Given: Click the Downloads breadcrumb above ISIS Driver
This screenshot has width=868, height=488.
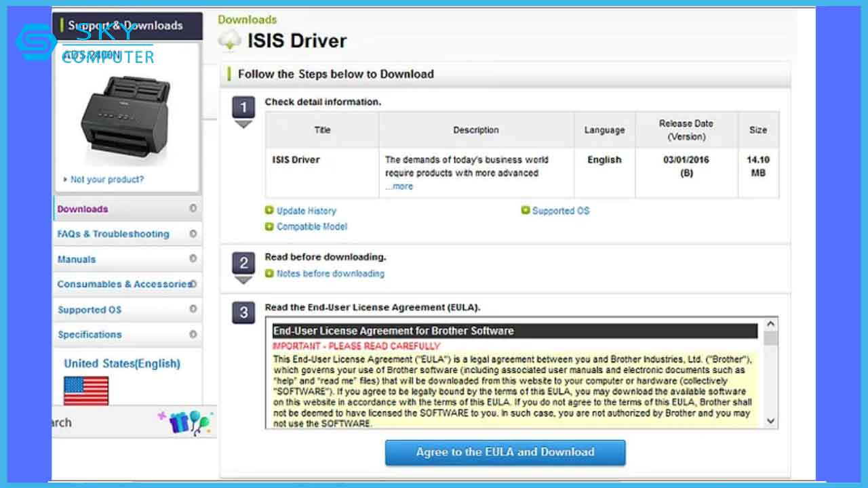Looking at the screenshot, I should (x=248, y=20).
